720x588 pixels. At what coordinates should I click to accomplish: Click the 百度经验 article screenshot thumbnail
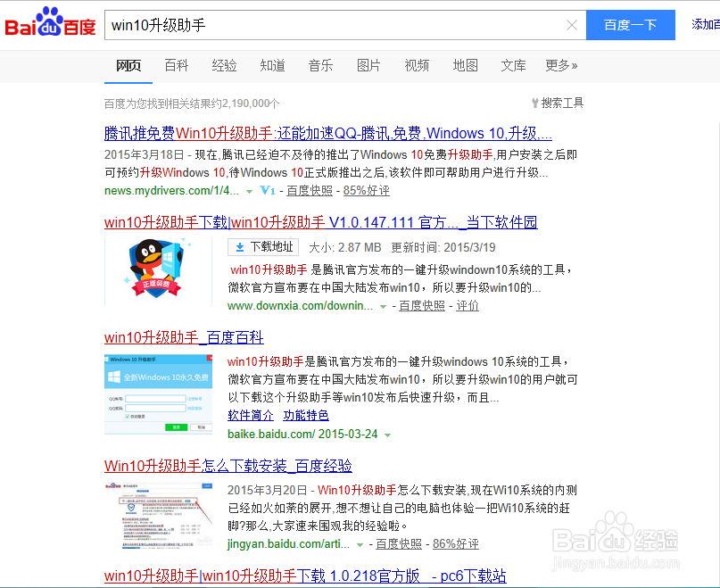[159, 516]
